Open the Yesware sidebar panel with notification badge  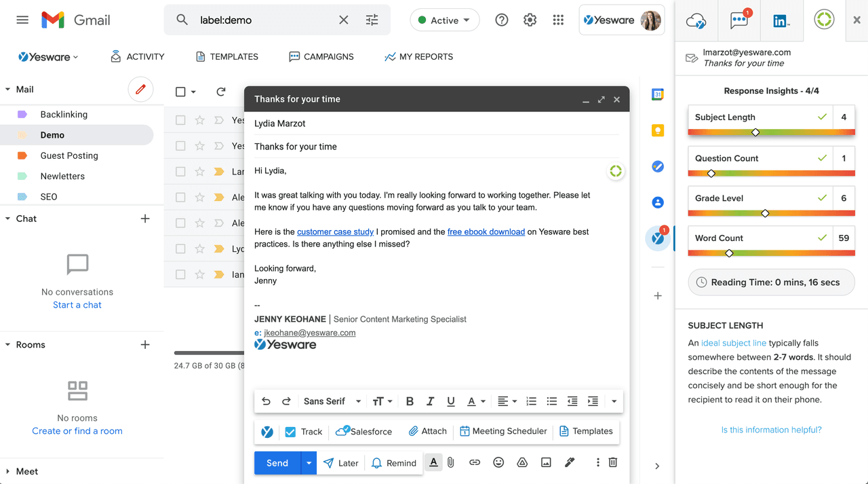tap(657, 238)
